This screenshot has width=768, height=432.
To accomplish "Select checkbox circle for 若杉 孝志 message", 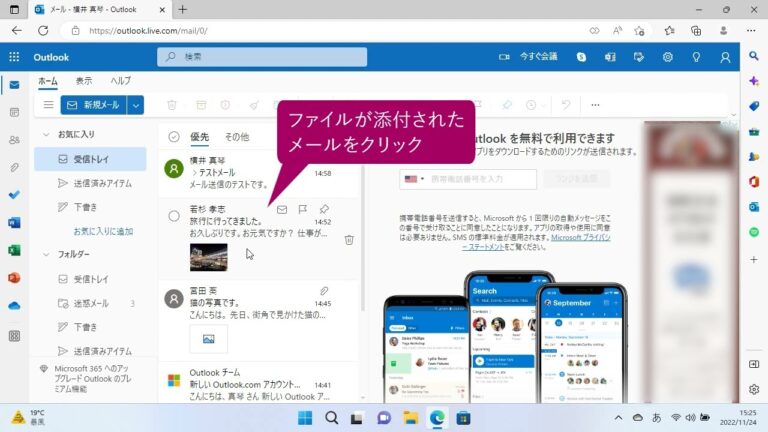I will pos(174,216).
